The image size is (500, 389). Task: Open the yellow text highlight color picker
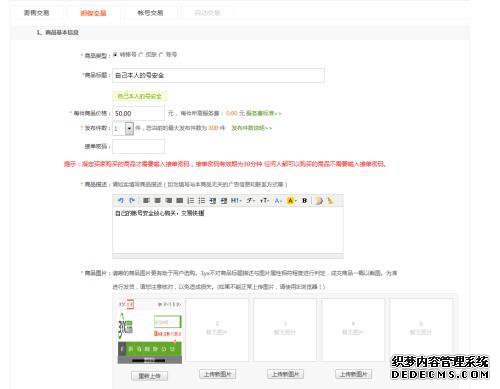click(291, 200)
